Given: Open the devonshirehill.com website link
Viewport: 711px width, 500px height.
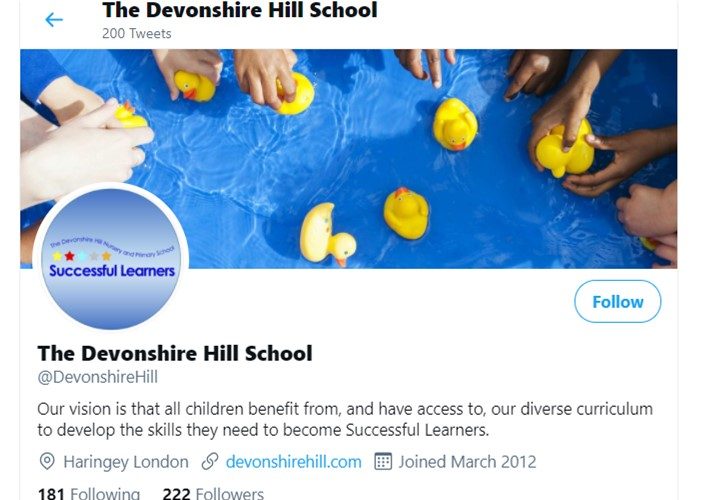Looking at the screenshot, I should click(293, 461).
